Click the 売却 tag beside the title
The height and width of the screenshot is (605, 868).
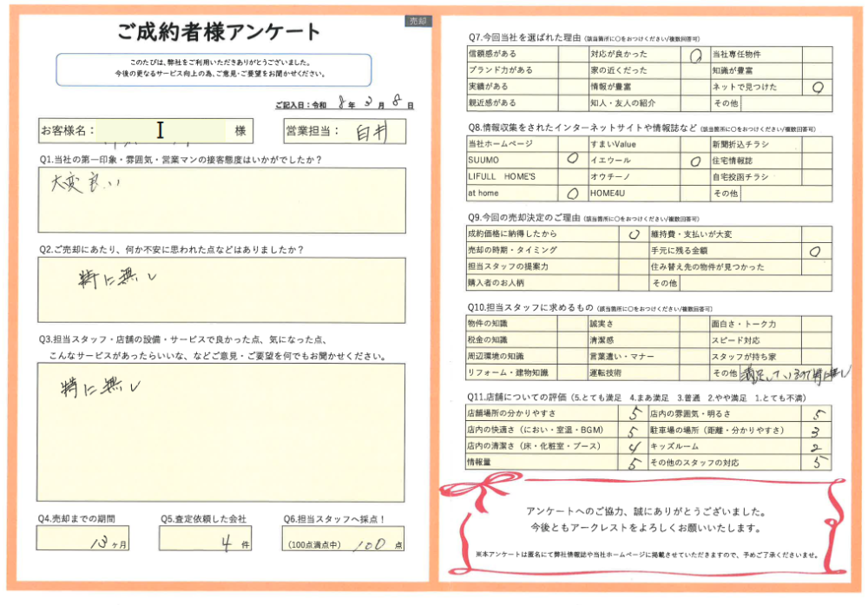[418, 21]
